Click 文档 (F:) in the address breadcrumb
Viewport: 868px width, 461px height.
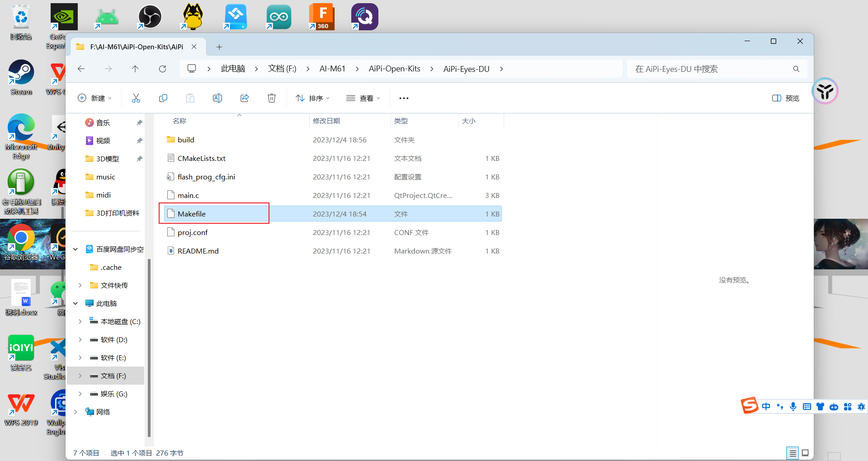282,69
